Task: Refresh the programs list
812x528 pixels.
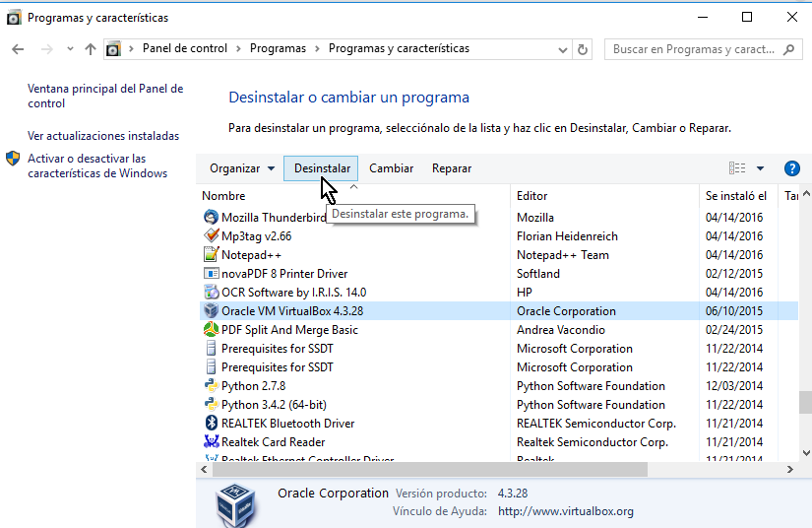Action: click(583, 49)
